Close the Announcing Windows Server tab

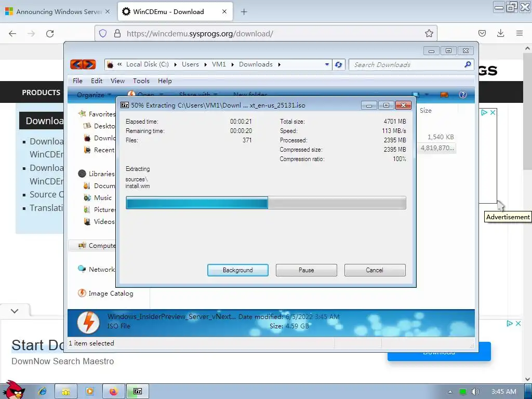108,11
